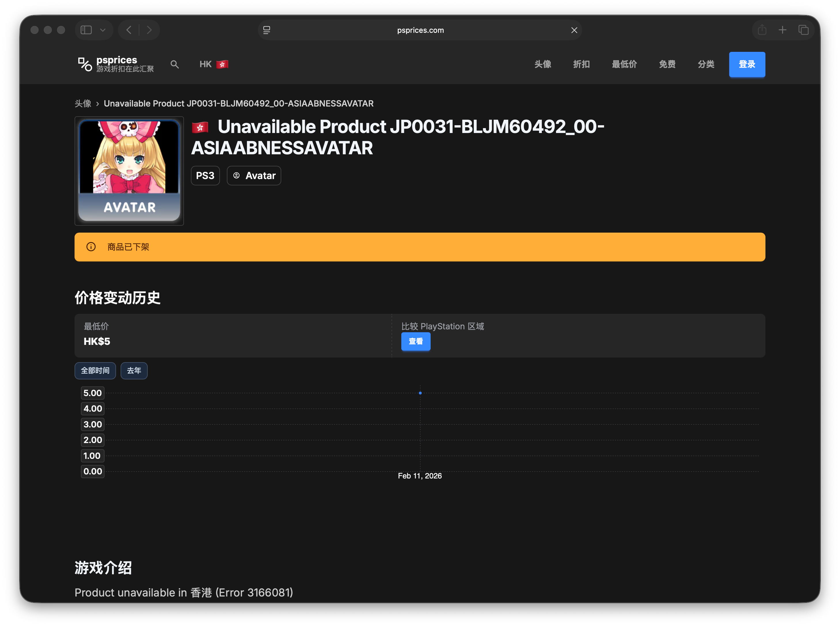
Task: Click the 头像 breadcrumb link
Action: 83,104
